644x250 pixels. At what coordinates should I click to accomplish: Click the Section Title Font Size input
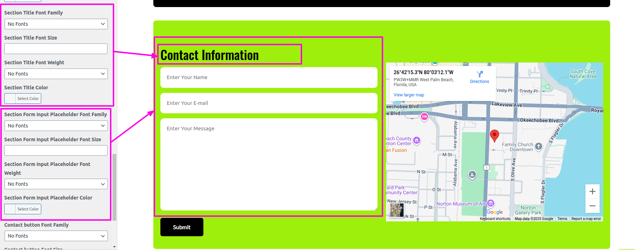(x=56, y=49)
